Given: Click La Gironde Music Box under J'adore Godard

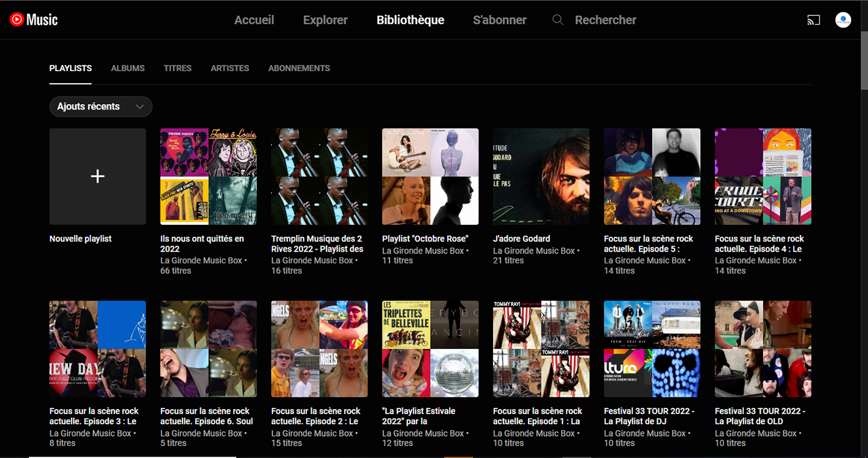Looking at the screenshot, I should 534,251.
